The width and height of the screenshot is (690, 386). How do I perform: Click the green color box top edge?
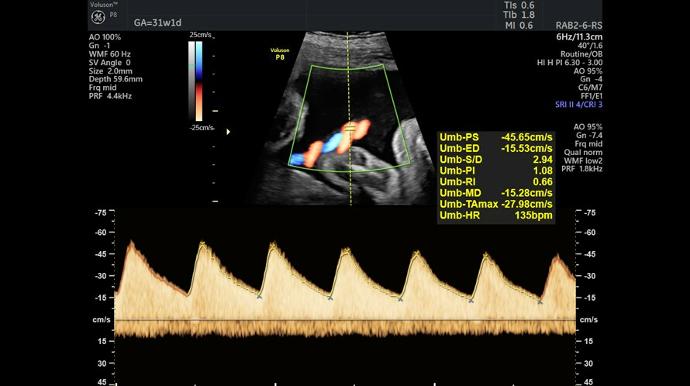point(347,67)
